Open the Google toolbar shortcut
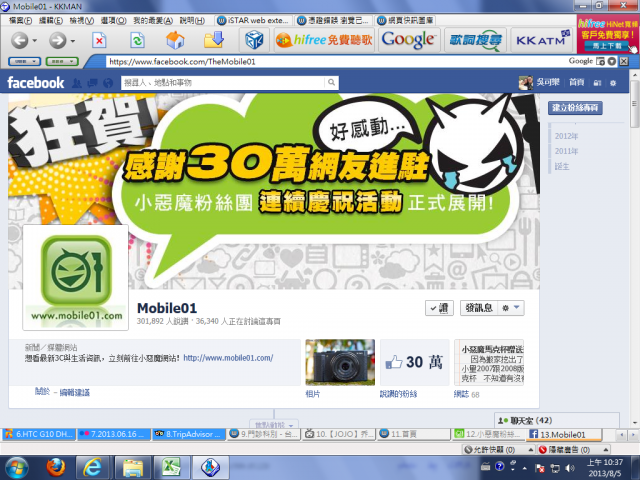Screen dimensions: 640x480 pos(409,40)
